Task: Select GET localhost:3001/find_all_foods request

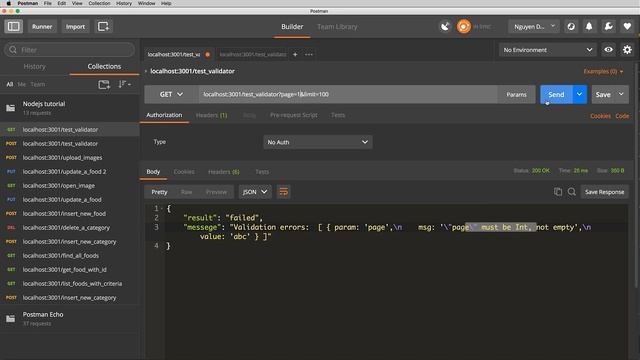Action: click(x=70, y=256)
